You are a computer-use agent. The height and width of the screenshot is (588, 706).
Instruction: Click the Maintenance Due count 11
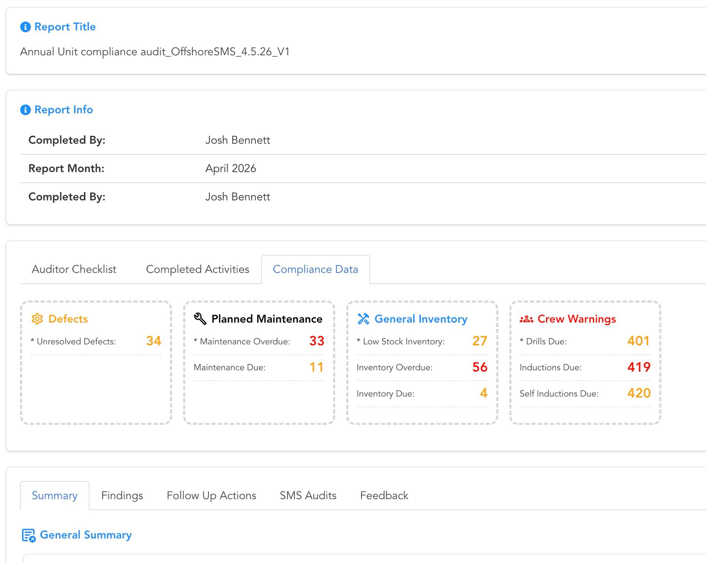[x=317, y=367]
